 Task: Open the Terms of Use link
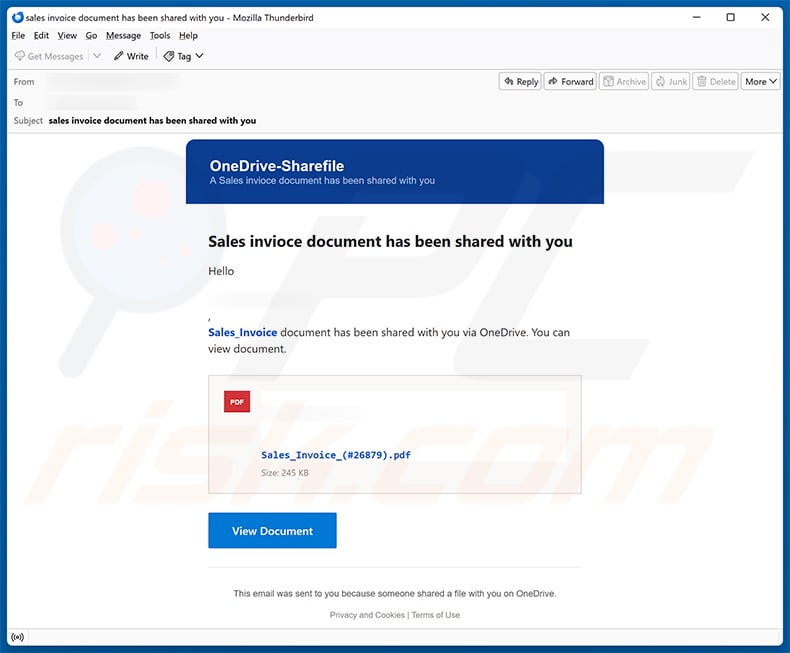click(x=436, y=615)
